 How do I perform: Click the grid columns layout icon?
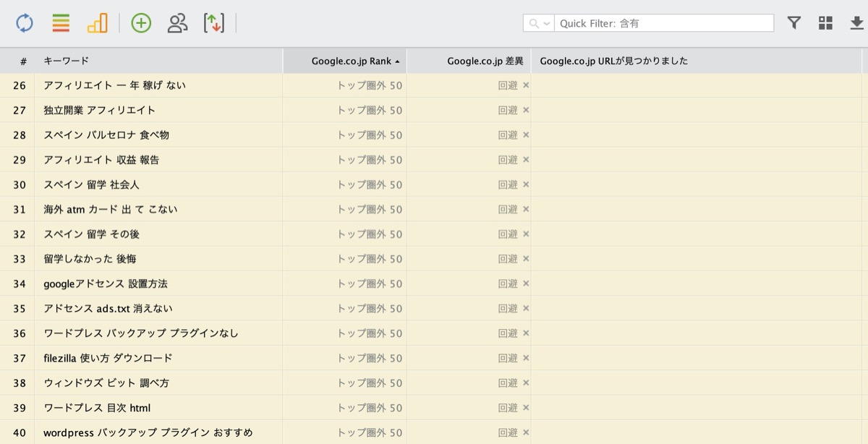825,23
